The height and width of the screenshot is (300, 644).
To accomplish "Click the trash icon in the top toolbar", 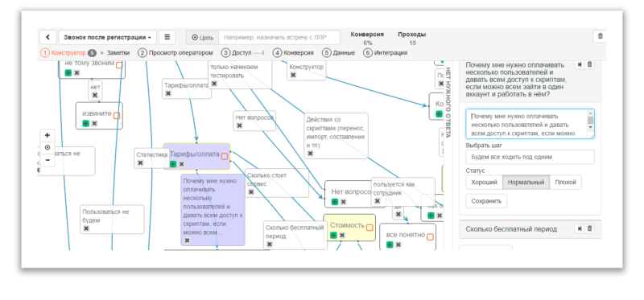I will coord(600,36).
